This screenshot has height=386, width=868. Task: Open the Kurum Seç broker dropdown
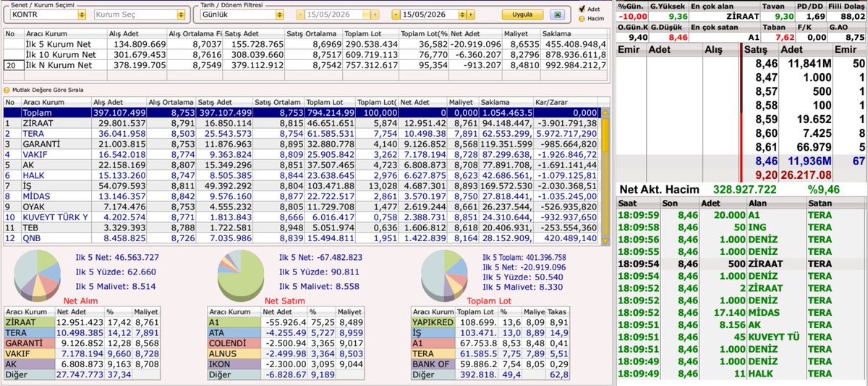click(x=181, y=14)
